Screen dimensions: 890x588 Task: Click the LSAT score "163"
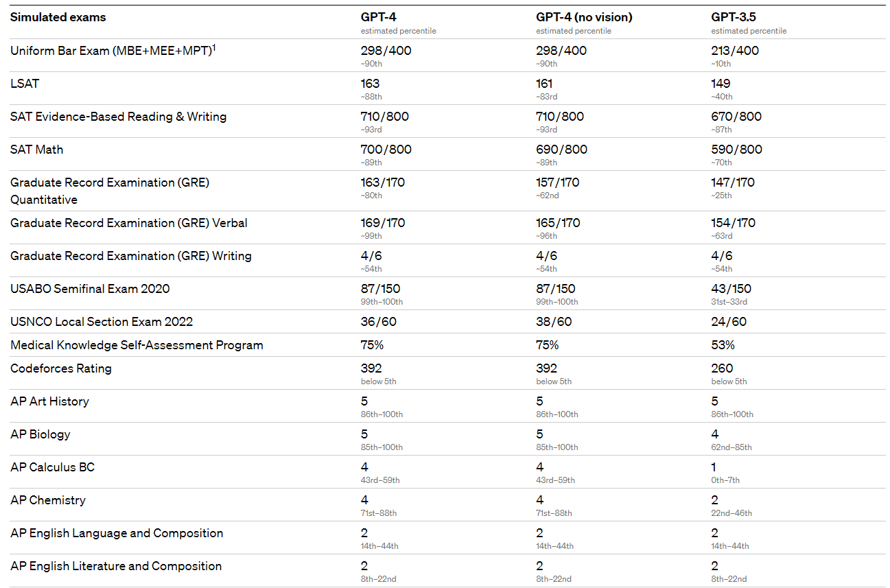370,84
